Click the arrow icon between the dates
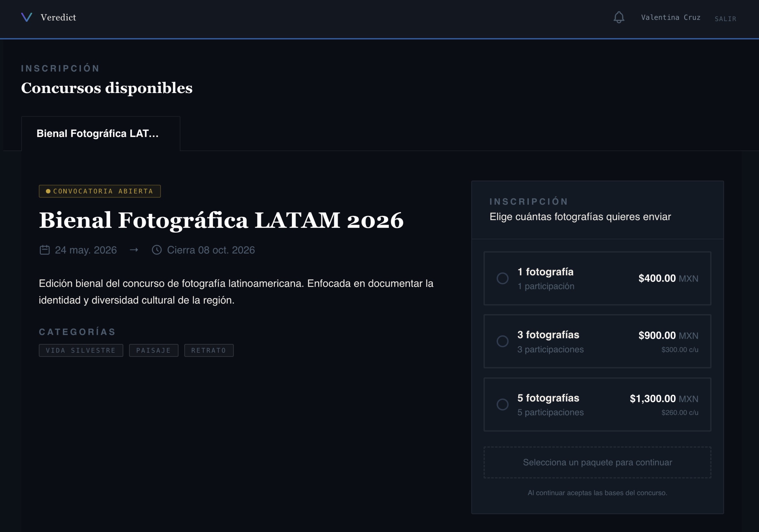759x532 pixels. coord(134,250)
